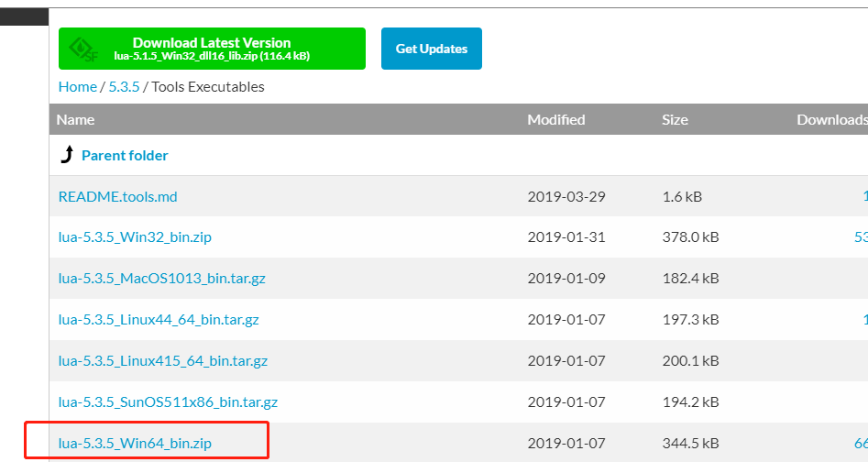Sort by the Size column header
This screenshot has height=462, width=868.
[x=675, y=119]
